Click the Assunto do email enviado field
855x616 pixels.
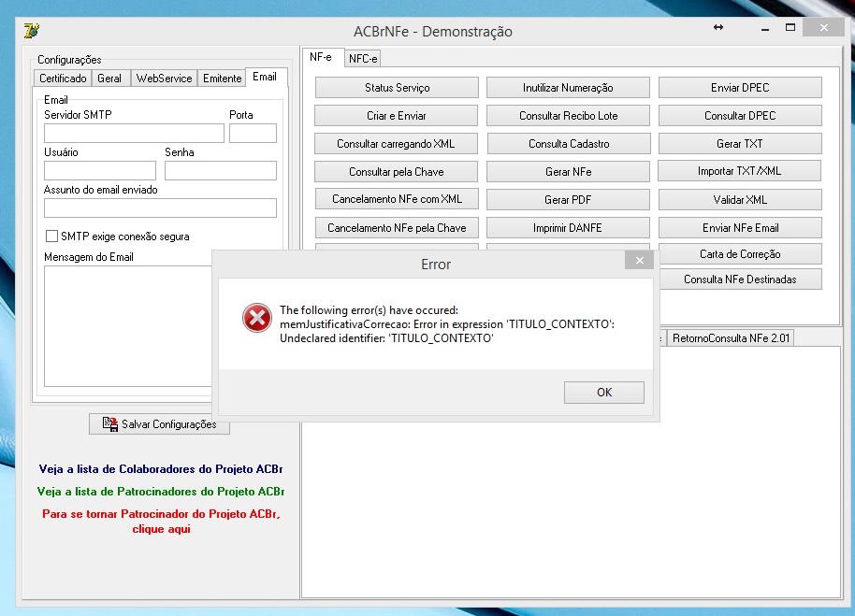pos(160,208)
